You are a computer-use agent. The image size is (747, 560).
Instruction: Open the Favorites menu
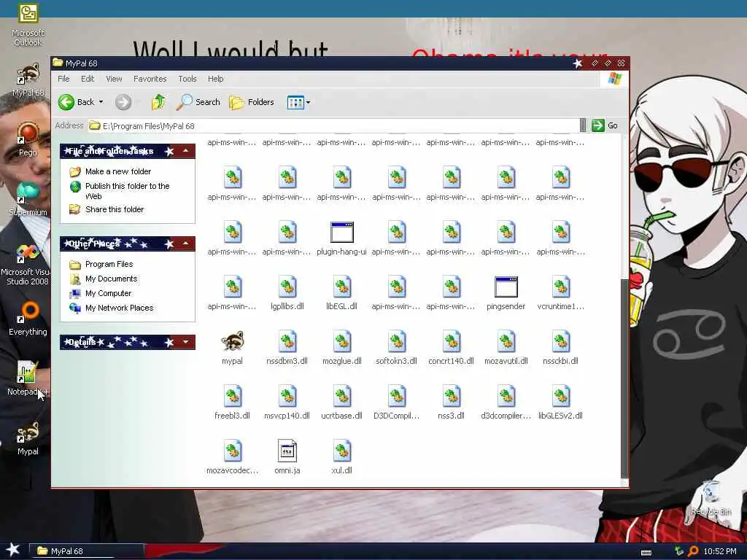point(150,79)
